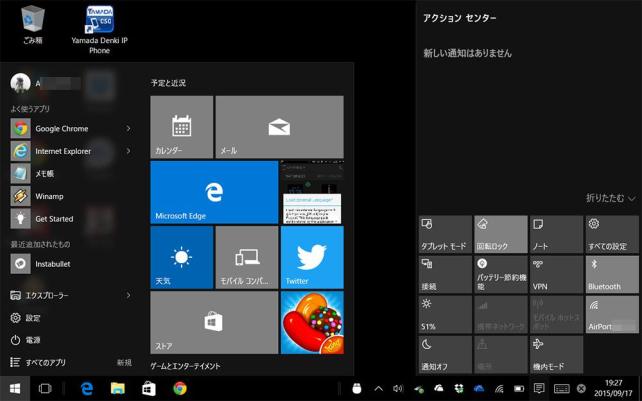This screenshot has width=642, height=401.
Task: Open Store from the taskbar
Action: tap(149, 388)
